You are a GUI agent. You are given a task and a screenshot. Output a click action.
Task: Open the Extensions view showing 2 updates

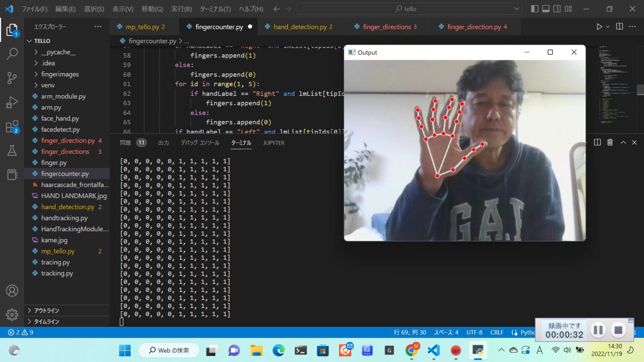coord(12,126)
